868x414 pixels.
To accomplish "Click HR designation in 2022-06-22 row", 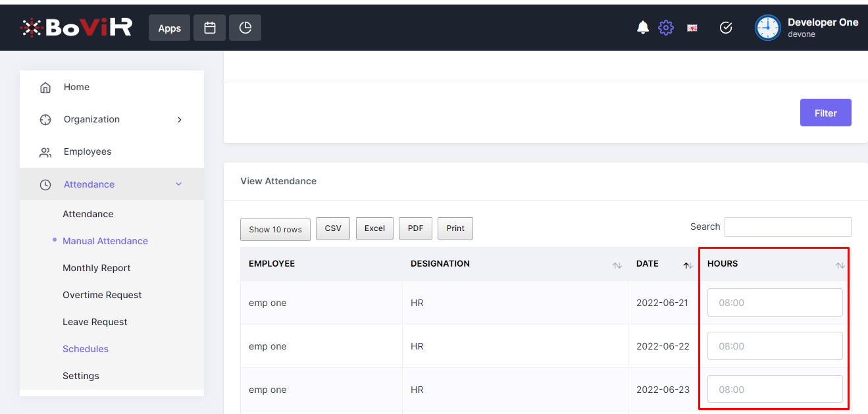I will (x=417, y=346).
